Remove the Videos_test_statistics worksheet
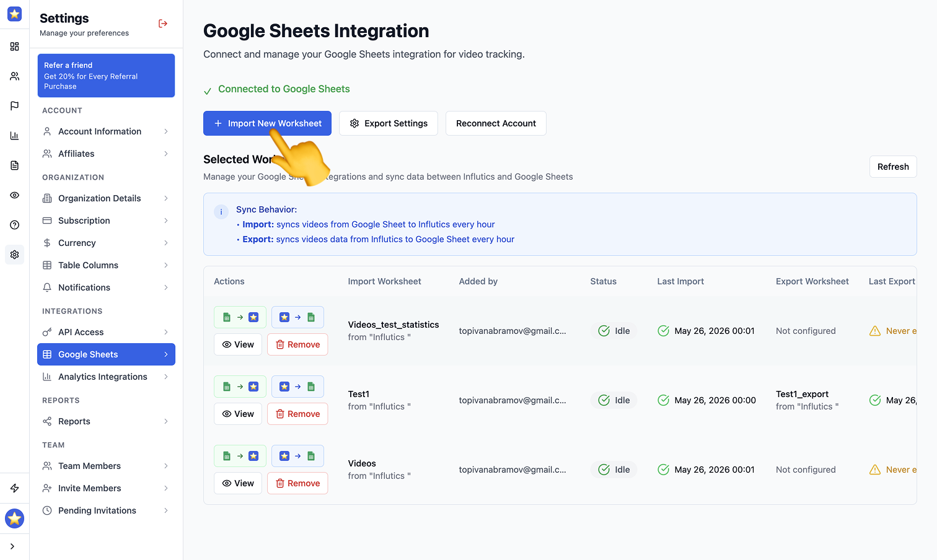The height and width of the screenshot is (560, 937). 297,344
